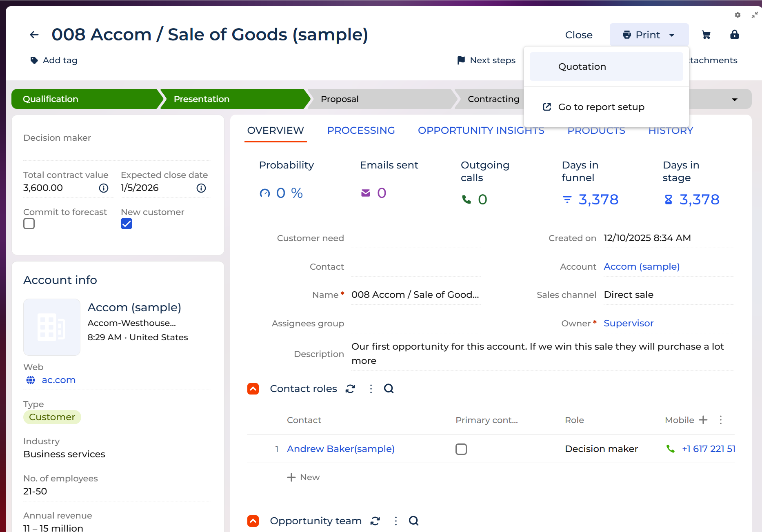Collapse the Opportunity team section
The height and width of the screenshot is (532, 762).
(x=253, y=521)
